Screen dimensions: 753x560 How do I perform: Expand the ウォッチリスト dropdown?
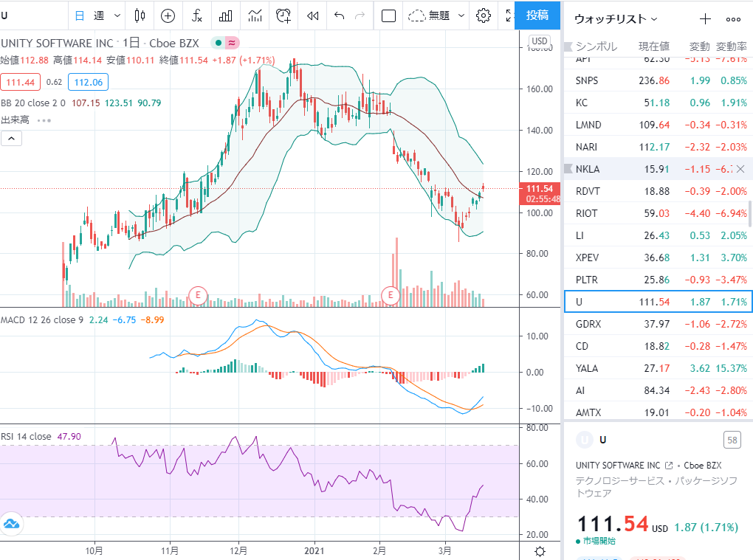pyautogui.click(x=616, y=19)
